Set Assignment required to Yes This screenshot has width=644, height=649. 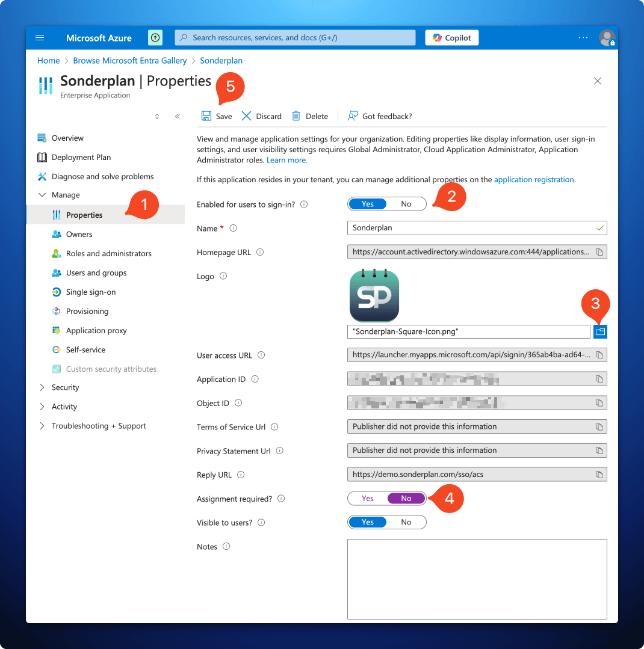[x=367, y=498]
